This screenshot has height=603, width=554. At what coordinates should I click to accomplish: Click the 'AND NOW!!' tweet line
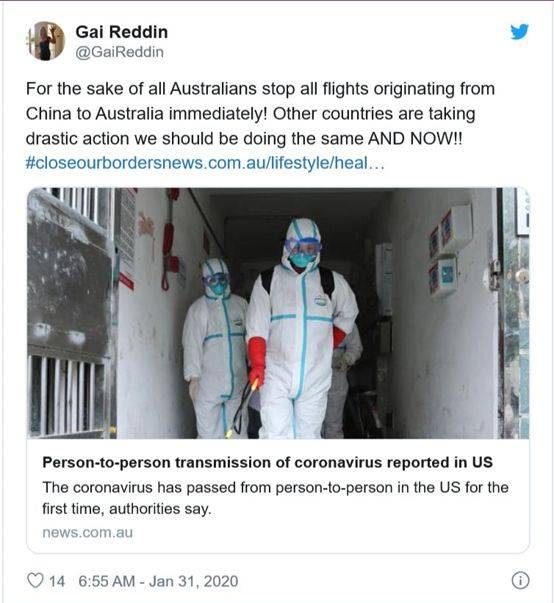[x=244, y=138]
